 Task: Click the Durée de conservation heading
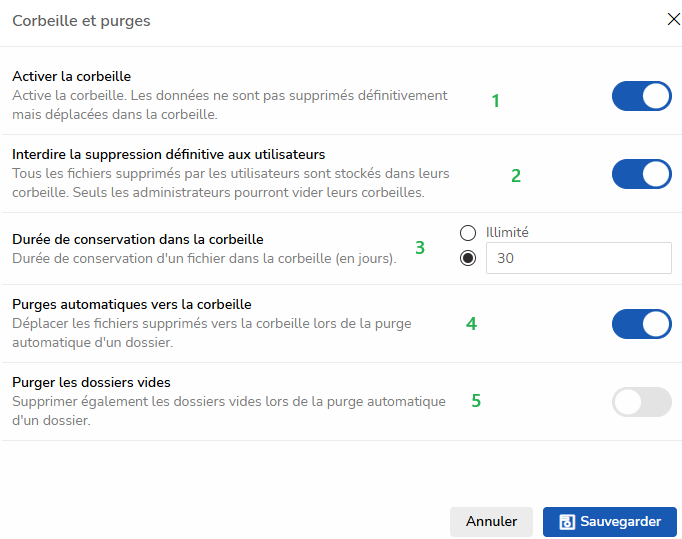tap(137, 239)
